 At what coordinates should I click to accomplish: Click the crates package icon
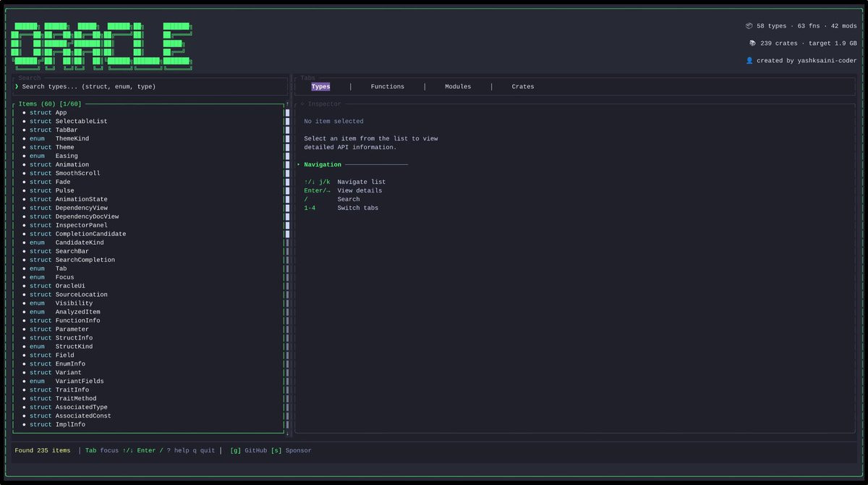pyautogui.click(x=752, y=43)
